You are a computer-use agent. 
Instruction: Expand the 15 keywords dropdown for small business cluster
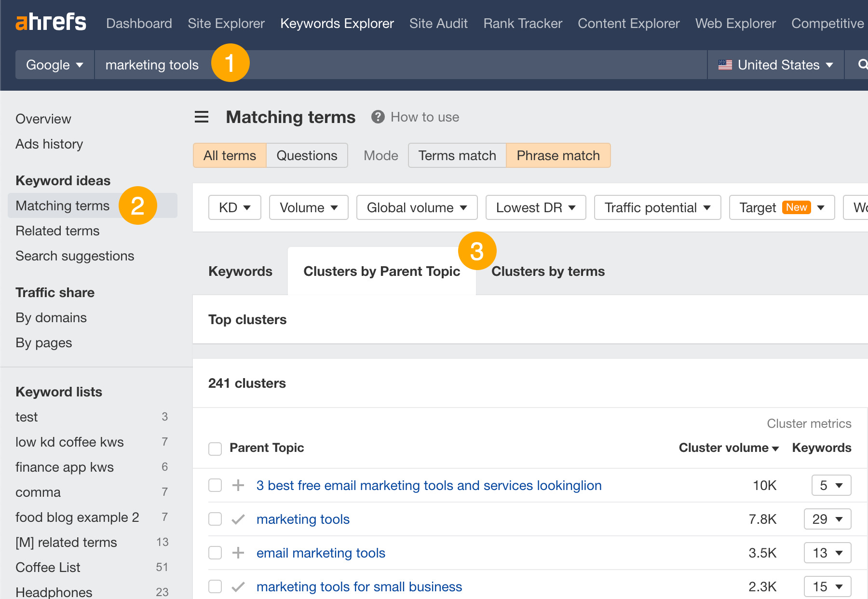coord(827,586)
